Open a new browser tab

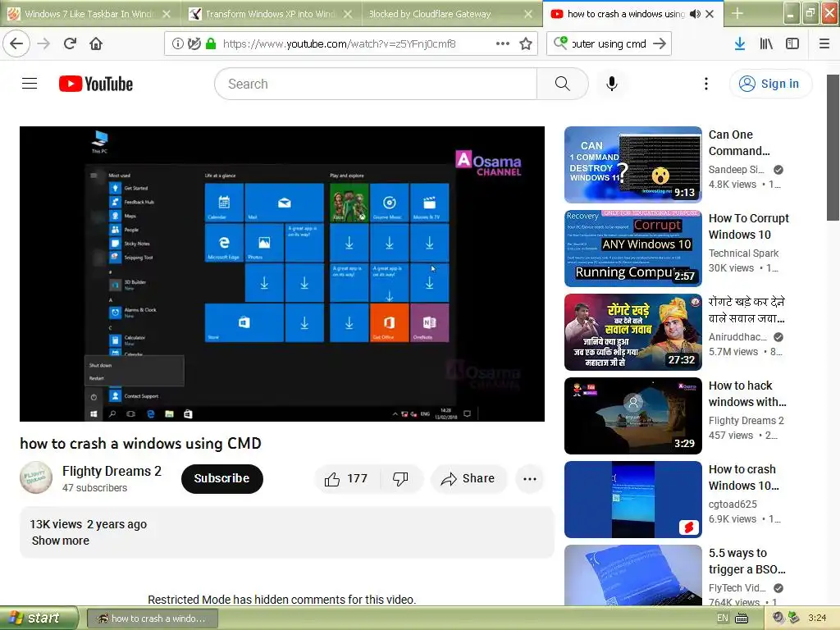(x=737, y=13)
